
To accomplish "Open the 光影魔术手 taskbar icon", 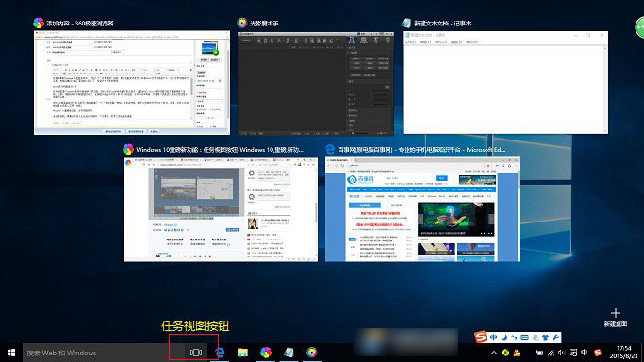I will [312, 353].
